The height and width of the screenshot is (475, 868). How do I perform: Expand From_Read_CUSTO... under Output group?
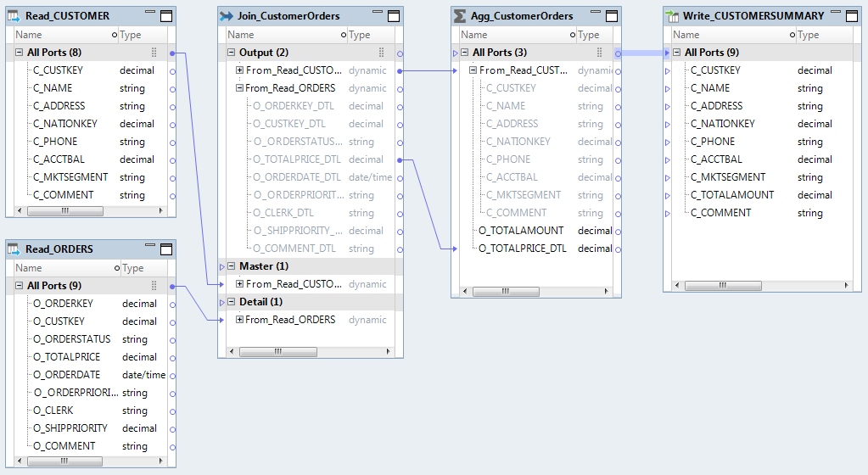pyautogui.click(x=239, y=70)
